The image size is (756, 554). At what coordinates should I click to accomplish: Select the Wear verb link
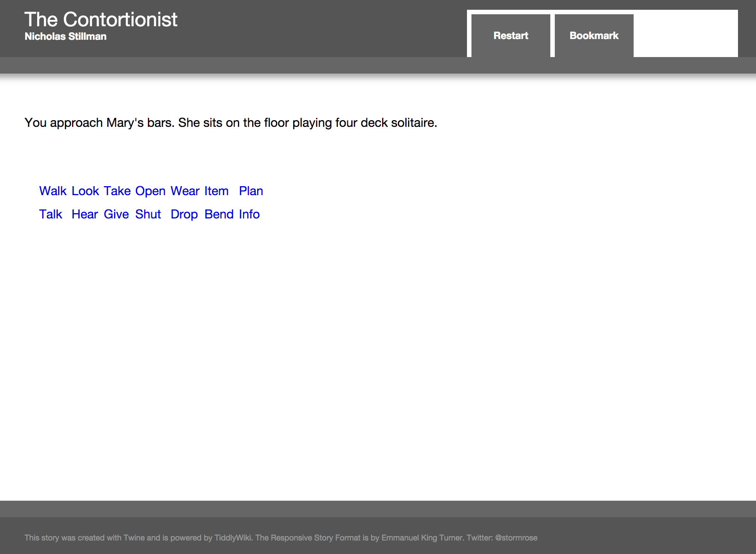pyautogui.click(x=185, y=191)
